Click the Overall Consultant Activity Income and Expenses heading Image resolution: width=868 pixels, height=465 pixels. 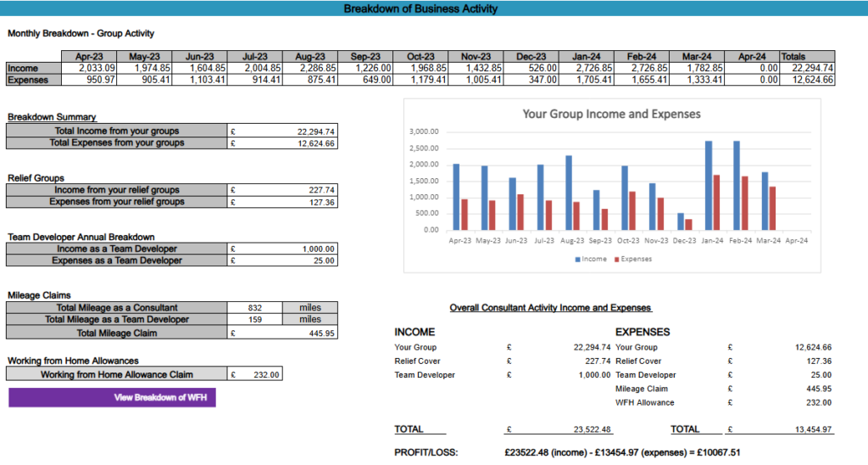point(550,308)
